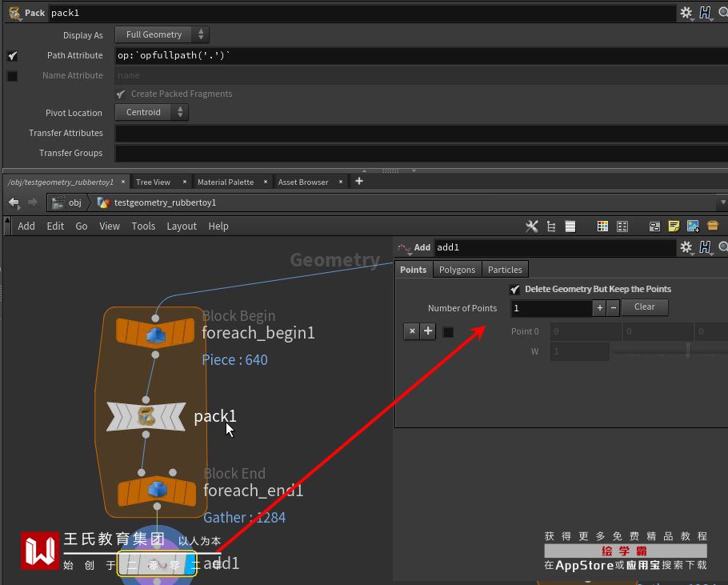This screenshot has height=585, width=728.
Task: Open the Layout menu in the network editor
Action: [182, 226]
